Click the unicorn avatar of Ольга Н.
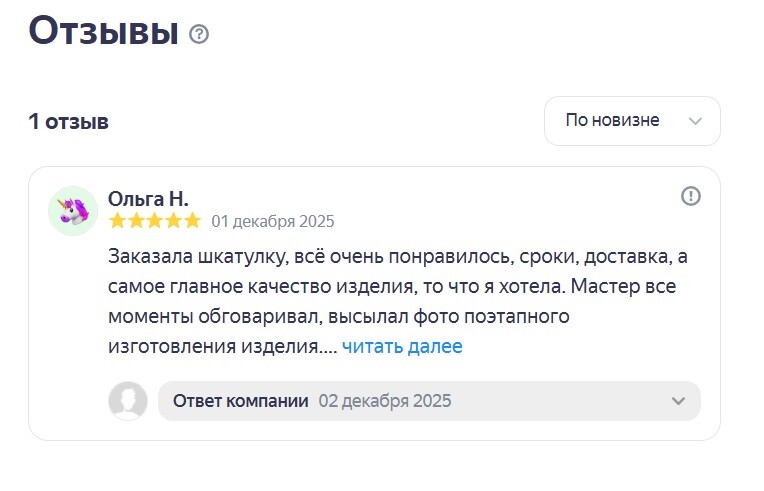The height and width of the screenshot is (491, 764). coord(73,210)
